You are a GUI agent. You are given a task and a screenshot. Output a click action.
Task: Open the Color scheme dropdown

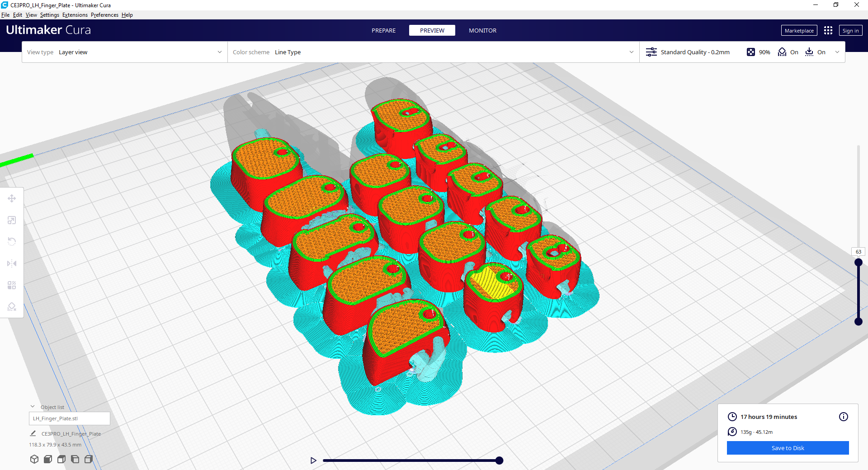pyautogui.click(x=433, y=52)
